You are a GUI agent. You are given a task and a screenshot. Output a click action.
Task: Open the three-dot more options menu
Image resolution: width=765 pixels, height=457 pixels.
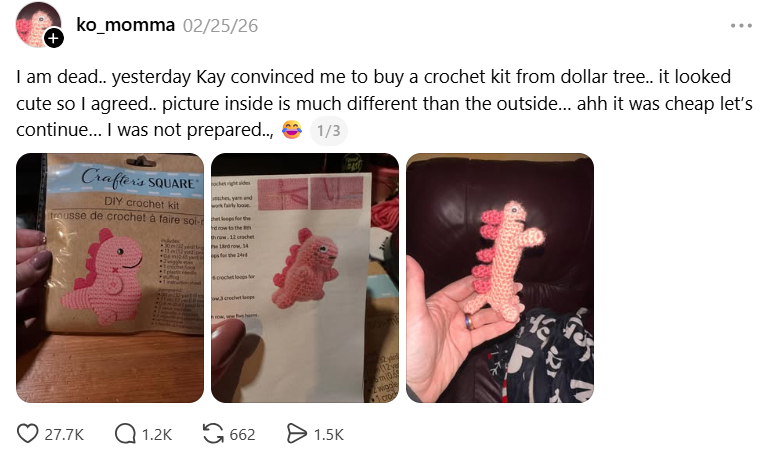(741, 25)
